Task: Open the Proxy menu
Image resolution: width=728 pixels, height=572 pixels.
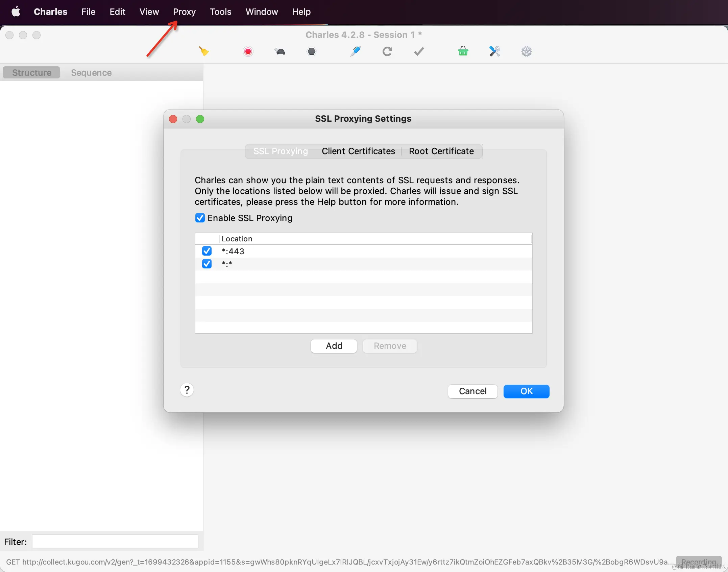Action: point(184,12)
